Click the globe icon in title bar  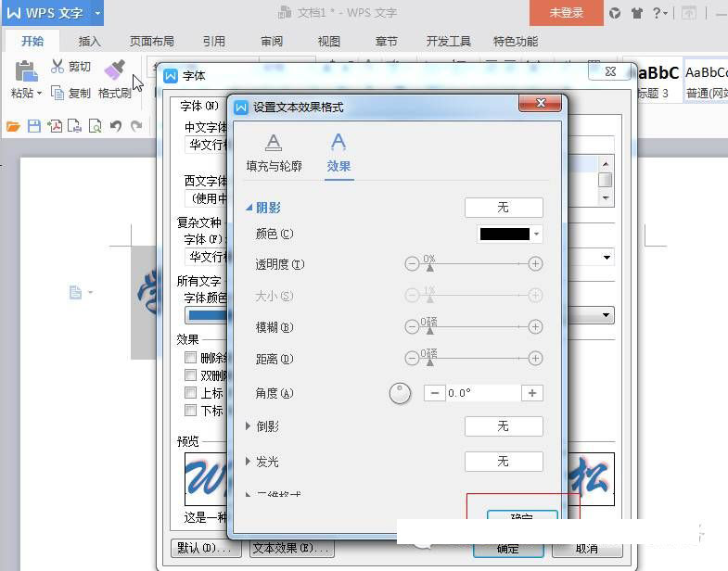(x=615, y=13)
